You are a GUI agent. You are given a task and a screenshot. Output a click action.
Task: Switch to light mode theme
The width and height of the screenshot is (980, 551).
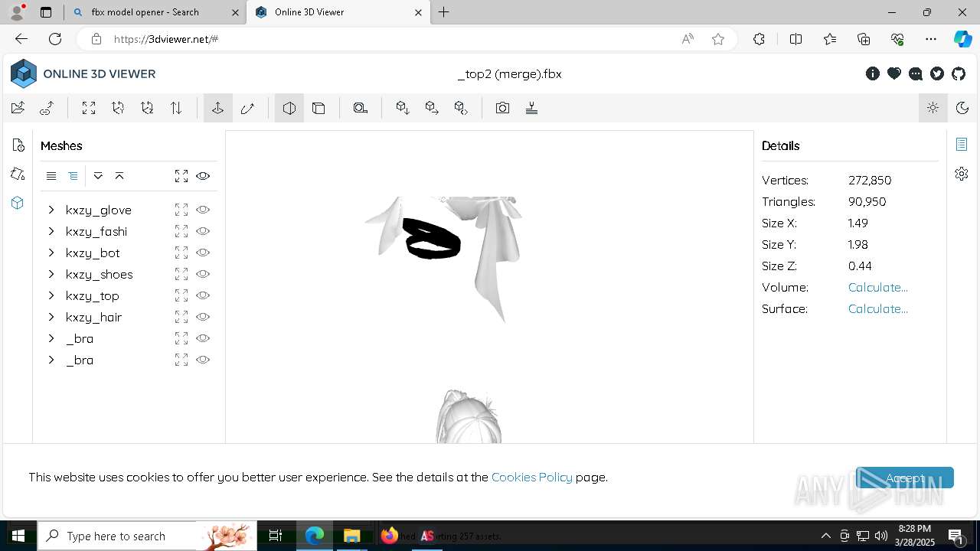pos(933,108)
